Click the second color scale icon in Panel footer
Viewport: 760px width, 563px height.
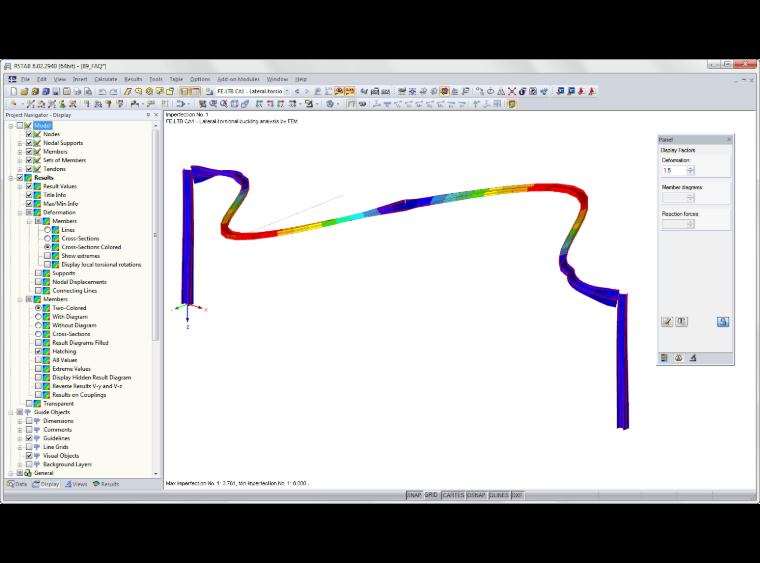click(x=679, y=358)
